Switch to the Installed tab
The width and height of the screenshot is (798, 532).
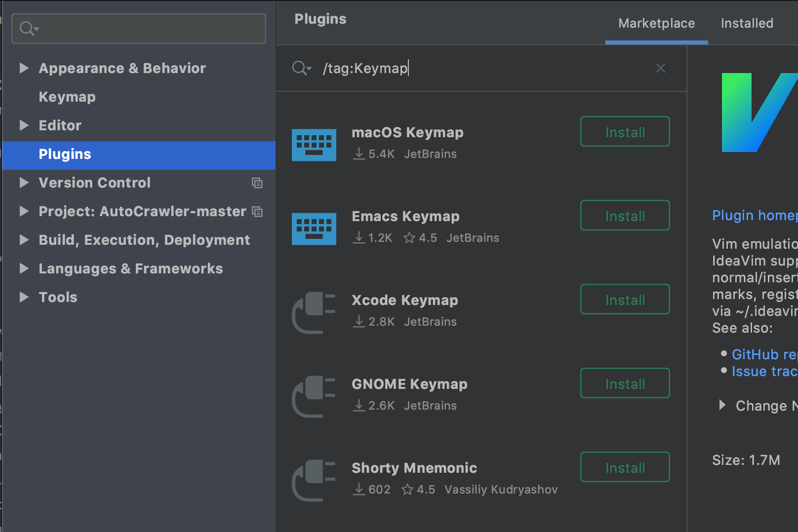(x=747, y=23)
